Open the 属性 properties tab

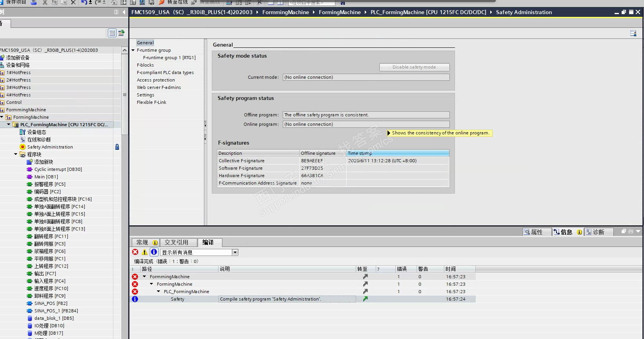536,232
